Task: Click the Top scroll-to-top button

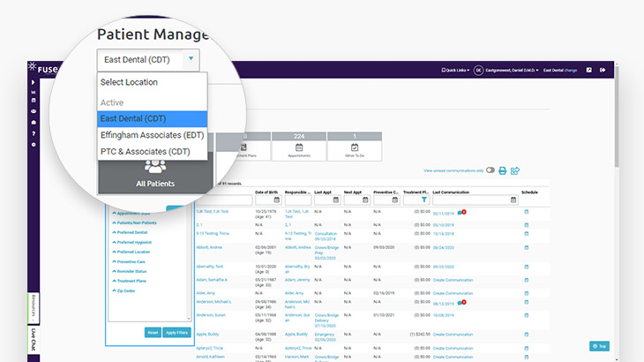Action: coord(599,346)
